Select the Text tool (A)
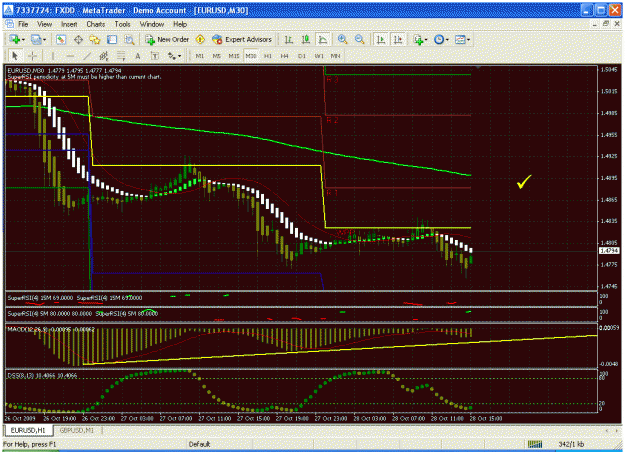This screenshot has height=452, width=625. tap(138, 56)
